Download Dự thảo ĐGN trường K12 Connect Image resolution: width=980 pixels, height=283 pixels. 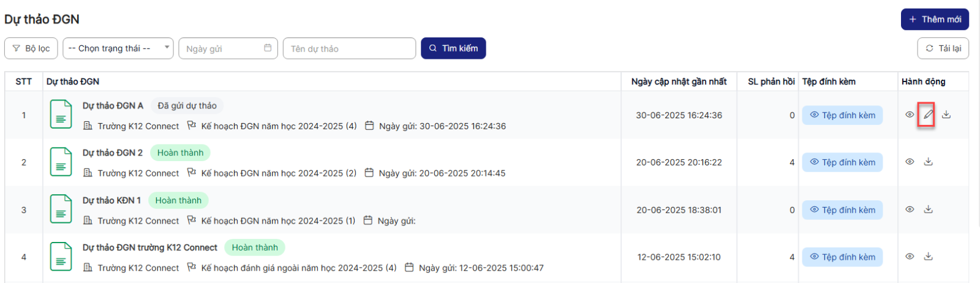(929, 257)
